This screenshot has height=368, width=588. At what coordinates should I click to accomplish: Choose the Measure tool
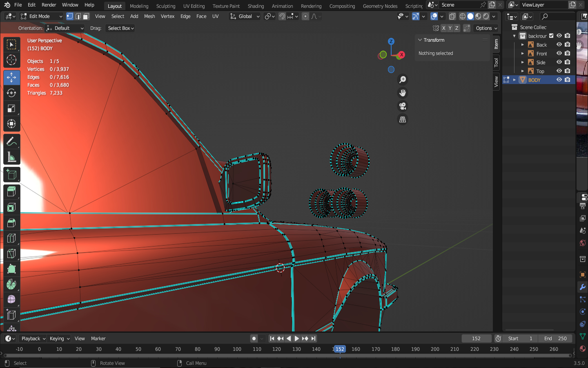point(11,157)
